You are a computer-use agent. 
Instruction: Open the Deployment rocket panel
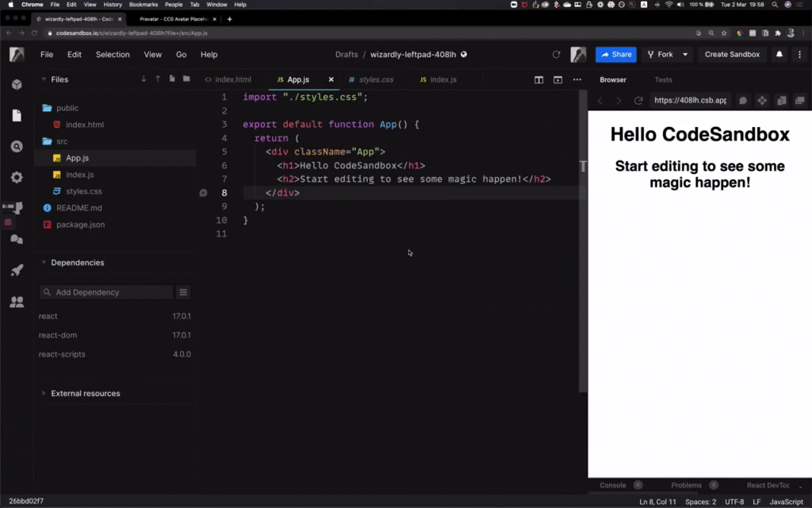click(17, 270)
